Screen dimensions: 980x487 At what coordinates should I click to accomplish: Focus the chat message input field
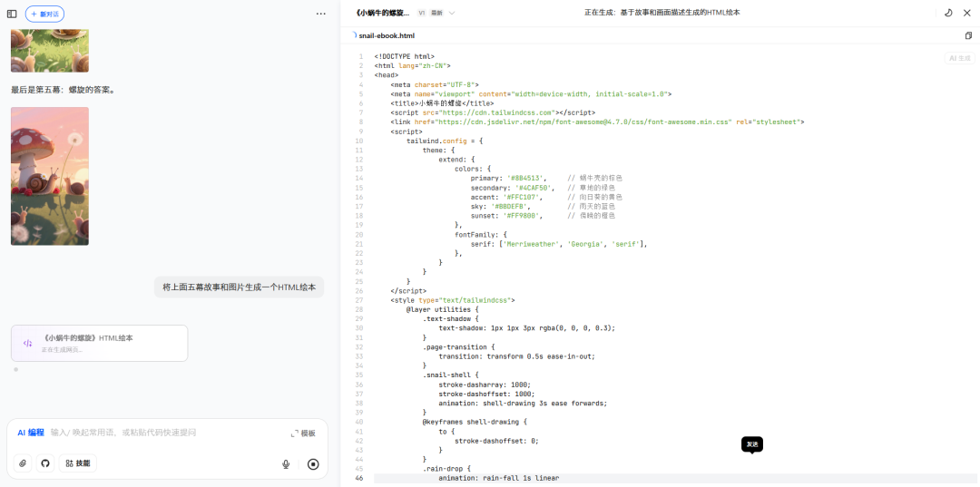[169, 433]
